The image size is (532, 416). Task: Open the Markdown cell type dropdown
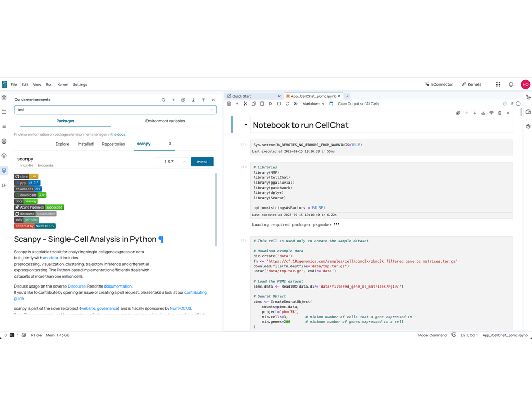point(313,103)
